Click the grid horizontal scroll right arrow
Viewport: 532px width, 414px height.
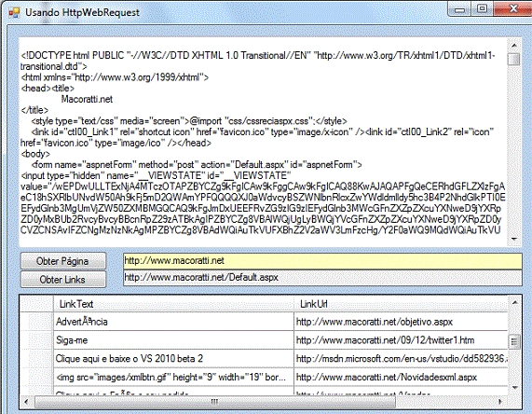coord(500,402)
